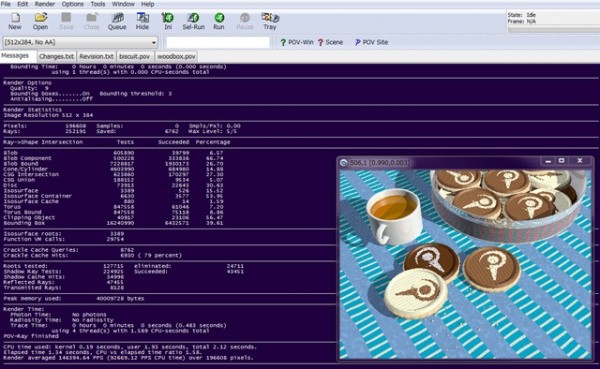Screen dimensions: 600x369
Task: Select the Changes.txt tab
Action: [x=56, y=56]
